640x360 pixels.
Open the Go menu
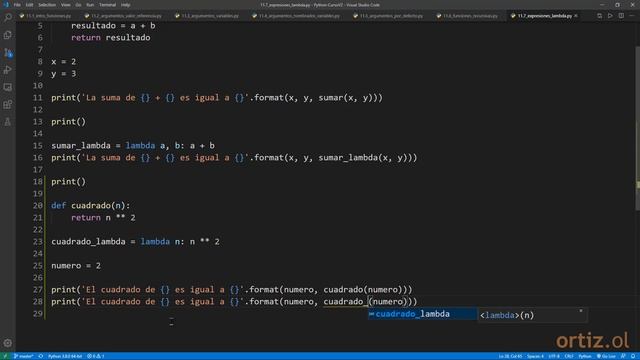pyautogui.click(x=78, y=5)
